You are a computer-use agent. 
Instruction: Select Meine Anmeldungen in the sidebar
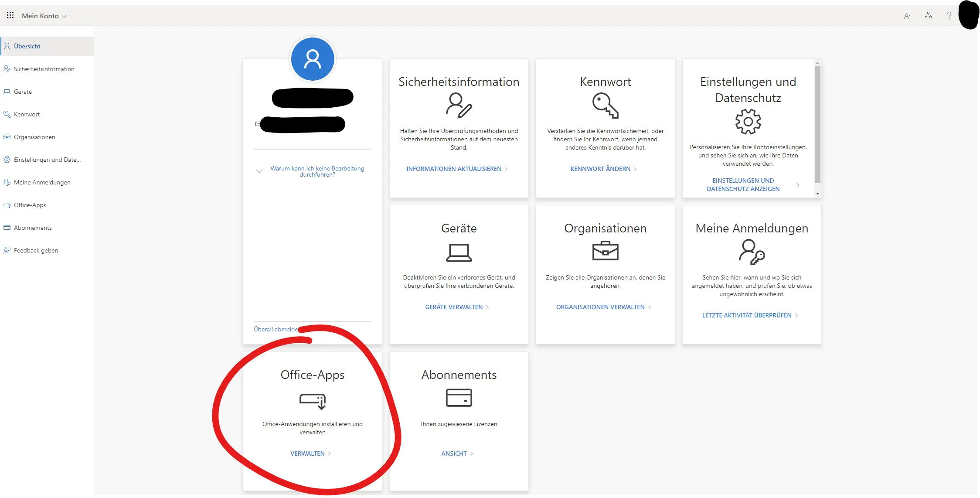pyautogui.click(x=42, y=182)
